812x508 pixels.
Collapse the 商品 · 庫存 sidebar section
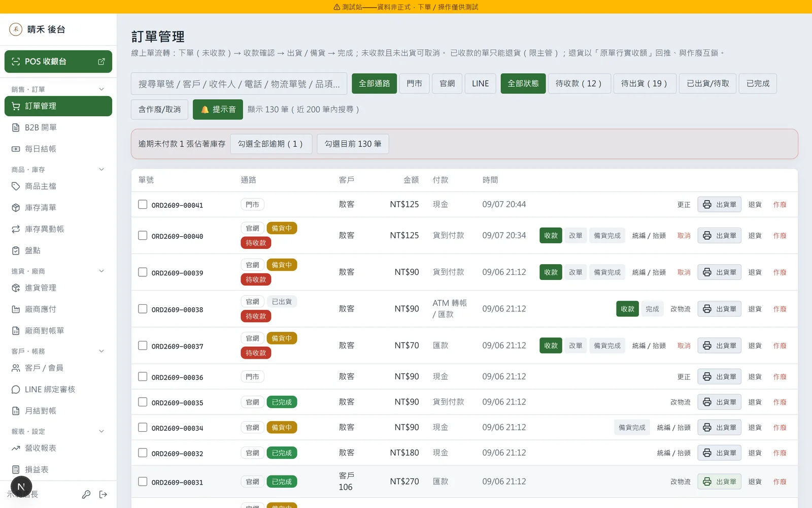[101, 169]
